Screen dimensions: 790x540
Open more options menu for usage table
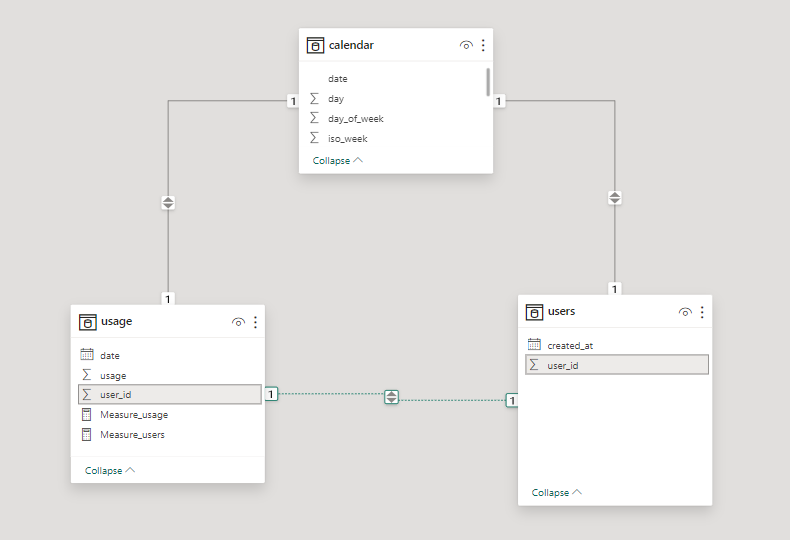pyautogui.click(x=255, y=322)
